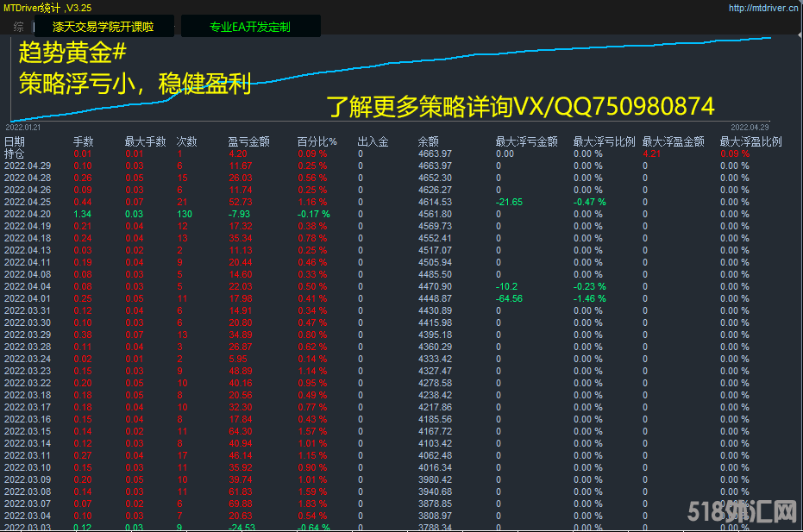Click the 百分比% column header

(x=317, y=141)
